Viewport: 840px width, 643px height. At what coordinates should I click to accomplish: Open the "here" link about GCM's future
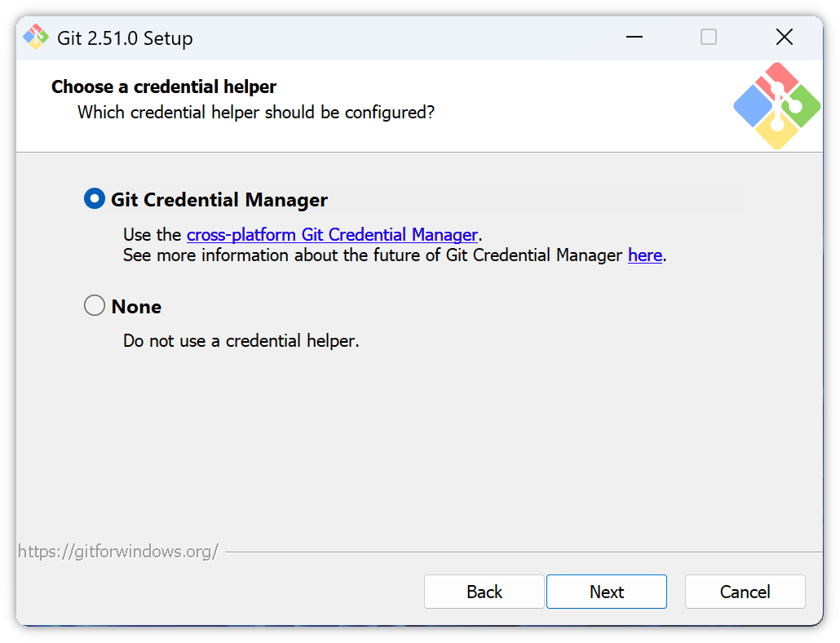tap(644, 255)
